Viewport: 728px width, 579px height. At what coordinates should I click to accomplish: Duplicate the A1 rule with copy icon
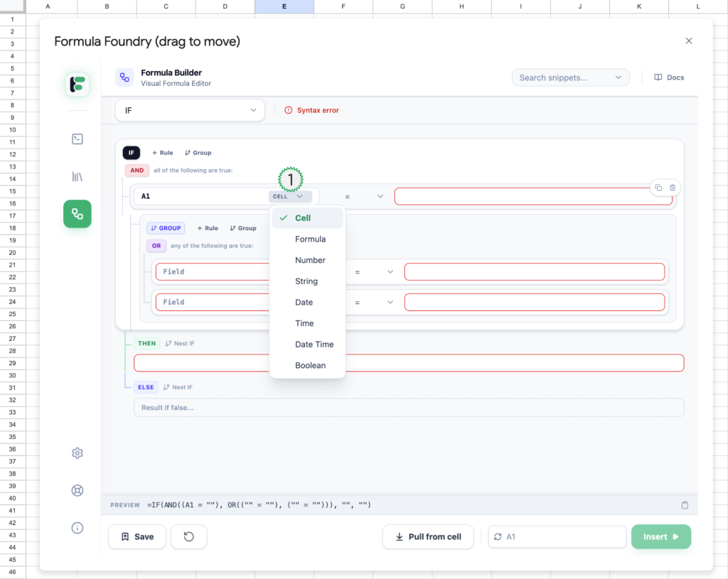coord(658,188)
